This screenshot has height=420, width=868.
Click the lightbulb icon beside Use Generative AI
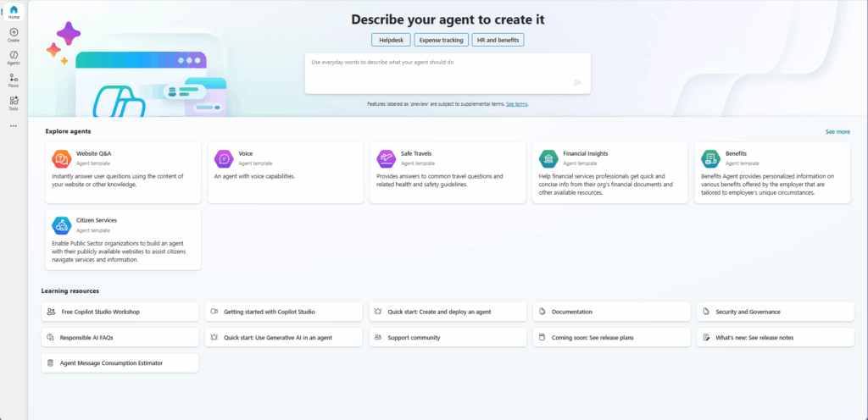pos(214,337)
